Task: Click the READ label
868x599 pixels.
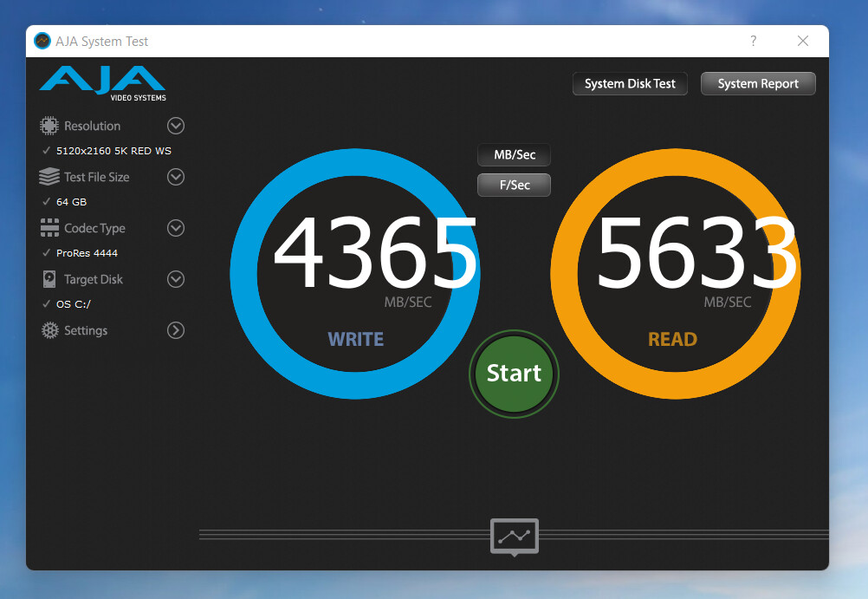Action: [672, 339]
